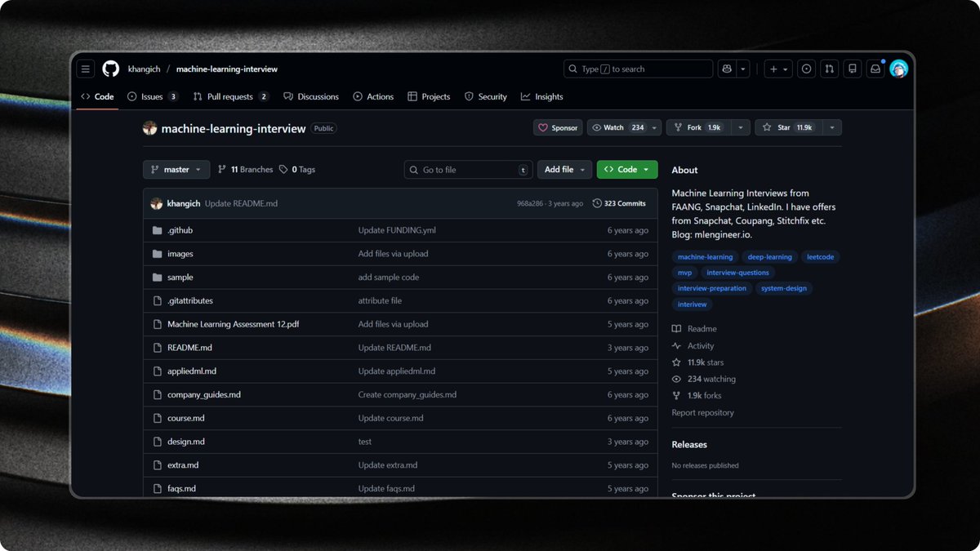The height and width of the screenshot is (551, 980).
Task: Open the green Code dropdown button
Action: coord(627,170)
